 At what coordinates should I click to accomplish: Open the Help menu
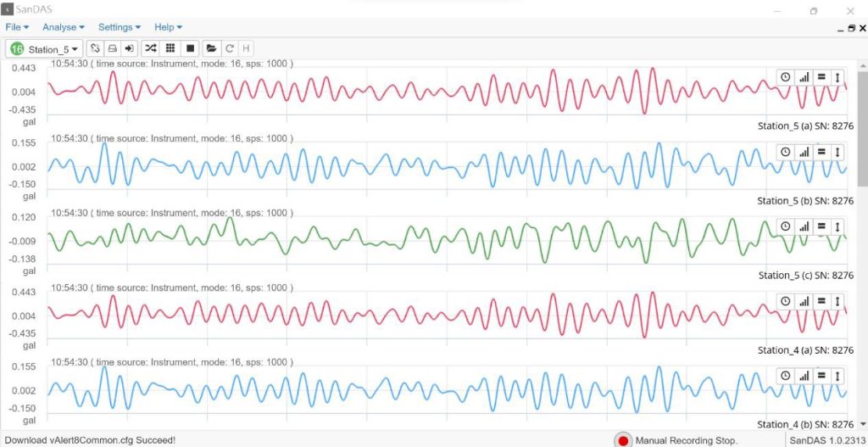click(168, 27)
